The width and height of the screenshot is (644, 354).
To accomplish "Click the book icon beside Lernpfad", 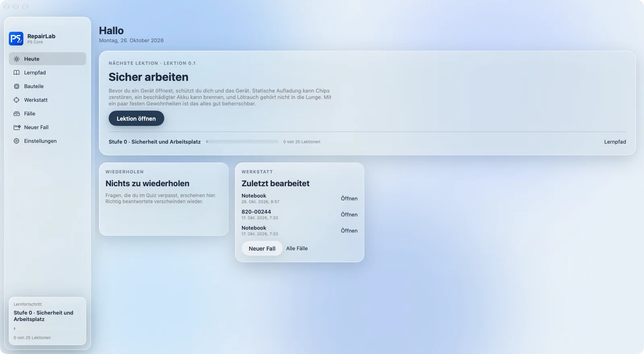I will click(x=17, y=72).
